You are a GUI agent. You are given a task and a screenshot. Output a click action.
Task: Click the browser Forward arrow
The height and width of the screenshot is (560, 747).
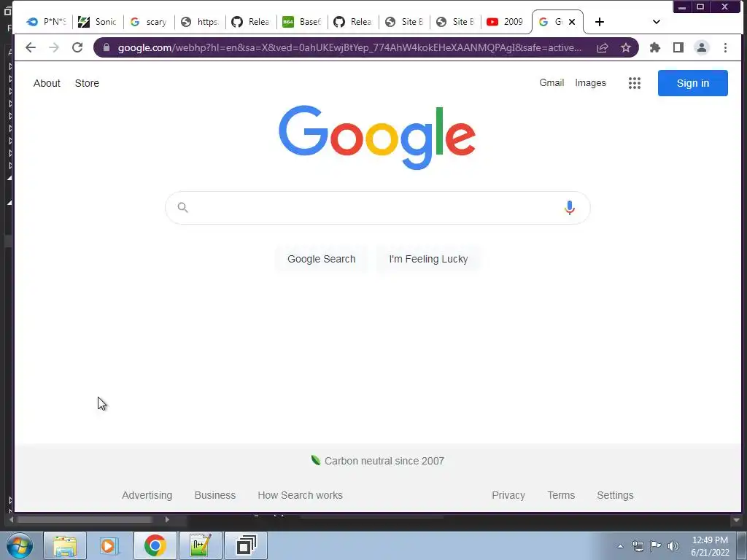tap(54, 47)
